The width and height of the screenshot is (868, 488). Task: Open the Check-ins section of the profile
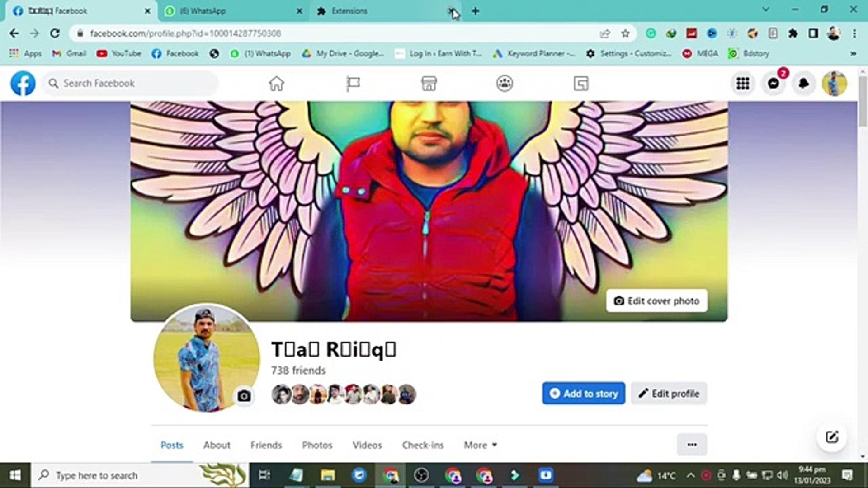[422, 445]
